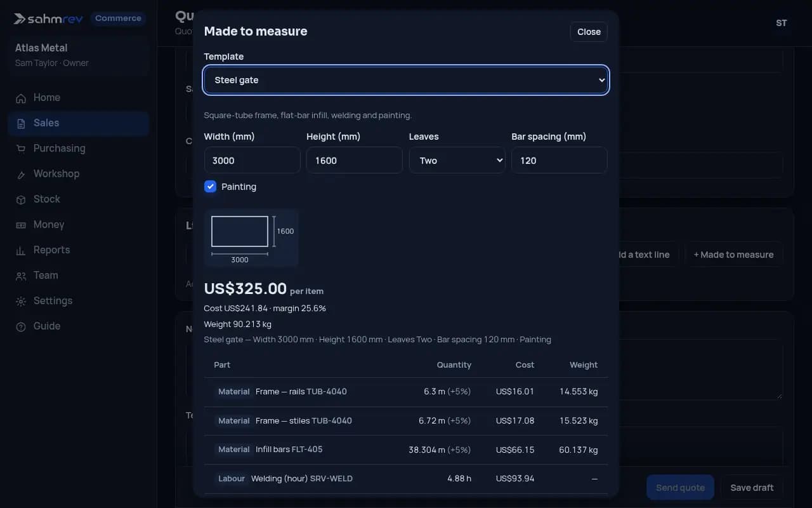Click the Workshop tool icon
The width and height of the screenshot is (812, 508).
(x=21, y=174)
